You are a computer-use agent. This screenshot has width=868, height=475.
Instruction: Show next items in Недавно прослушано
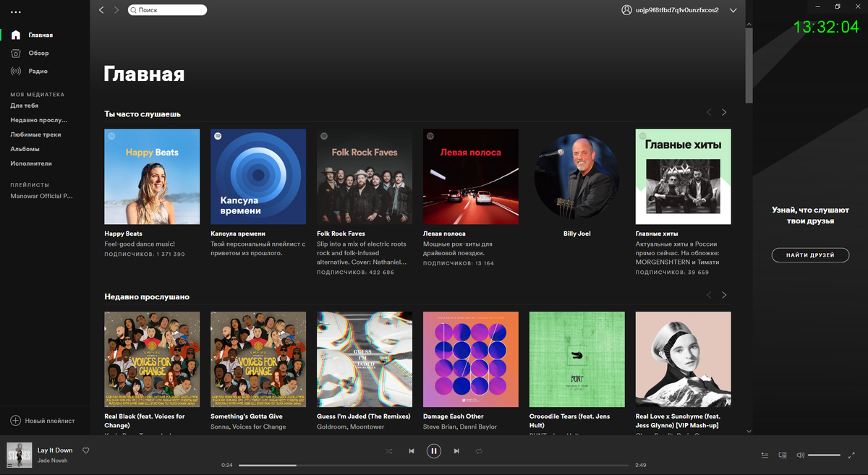[724, 295]
